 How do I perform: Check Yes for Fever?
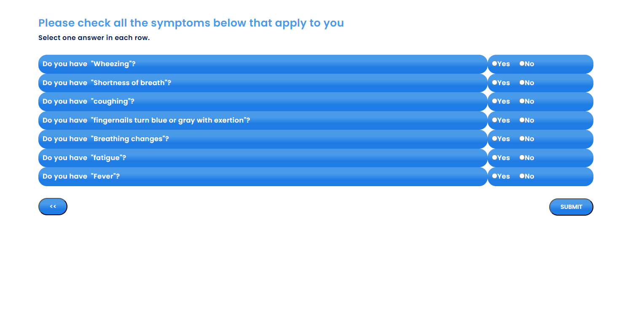click(494, 176)
